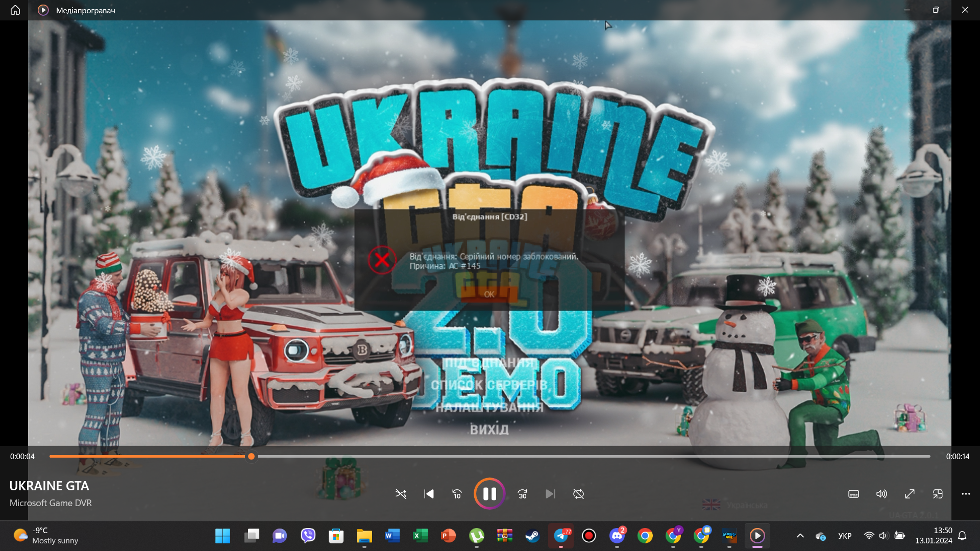Open the Teams chat taskbar icon
The image size is (980, 551).
[x=280, y=536]
